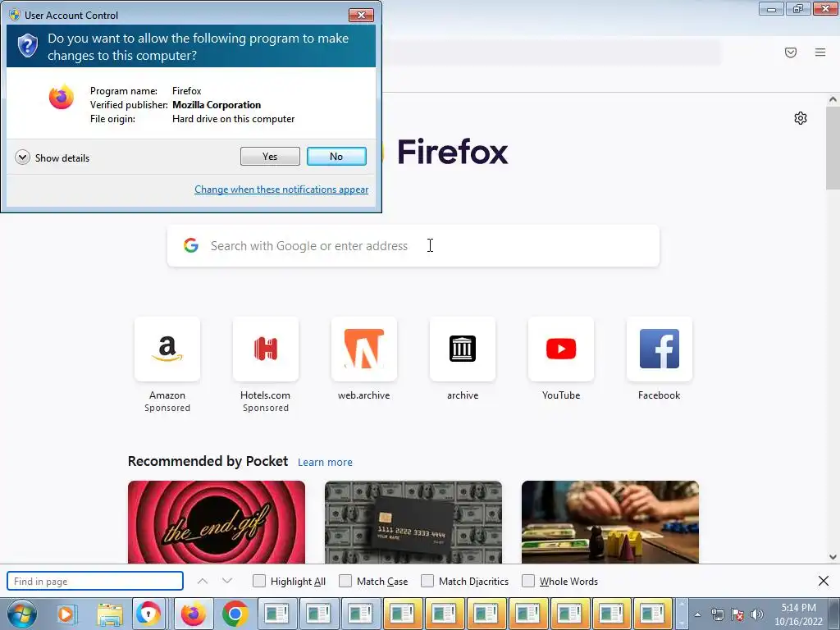Enable Match Case checkbox
The image size is (840, 630).
[345, 582]
